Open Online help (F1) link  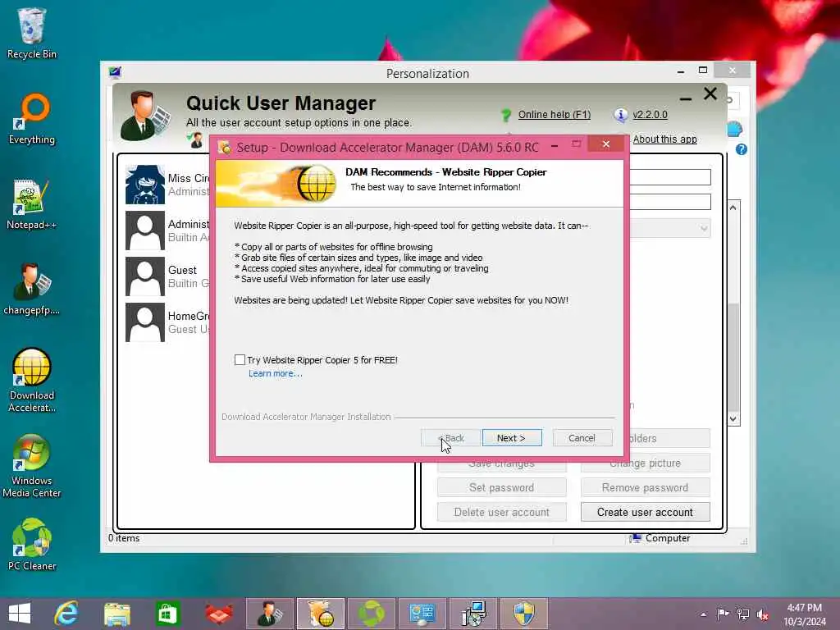point(554,115)
